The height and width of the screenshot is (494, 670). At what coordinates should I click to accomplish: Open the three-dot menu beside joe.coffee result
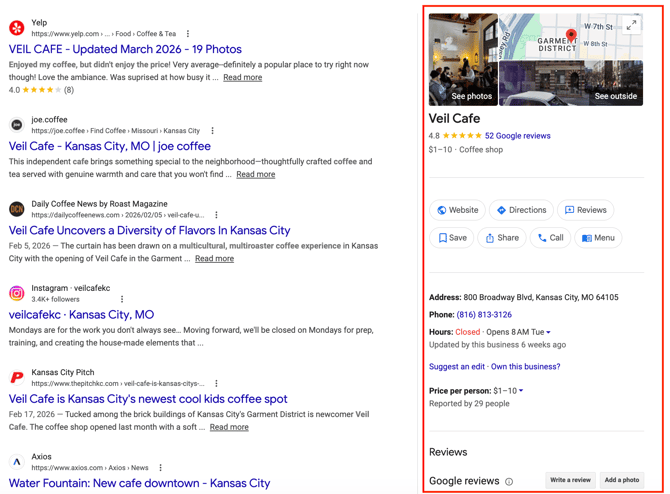pyautogui.click(x=212, y=131)
